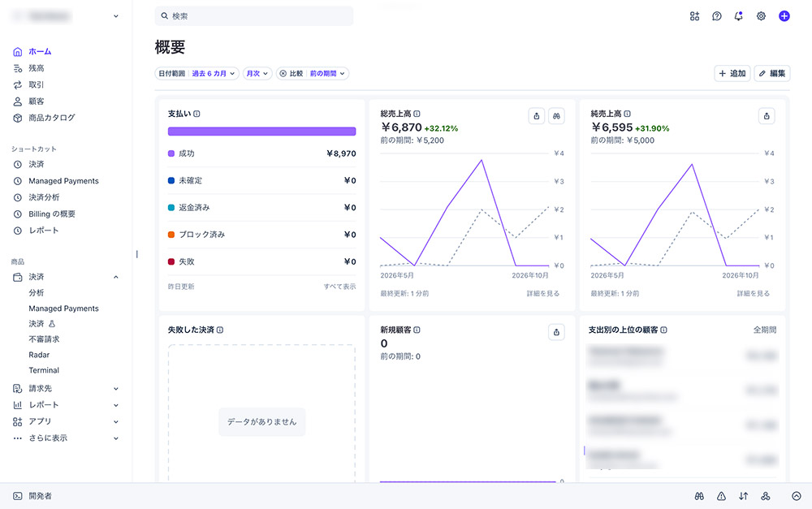The image size is (812, 509).
Task: Open the apps grid icon in top bar
Action: (694, 16)
